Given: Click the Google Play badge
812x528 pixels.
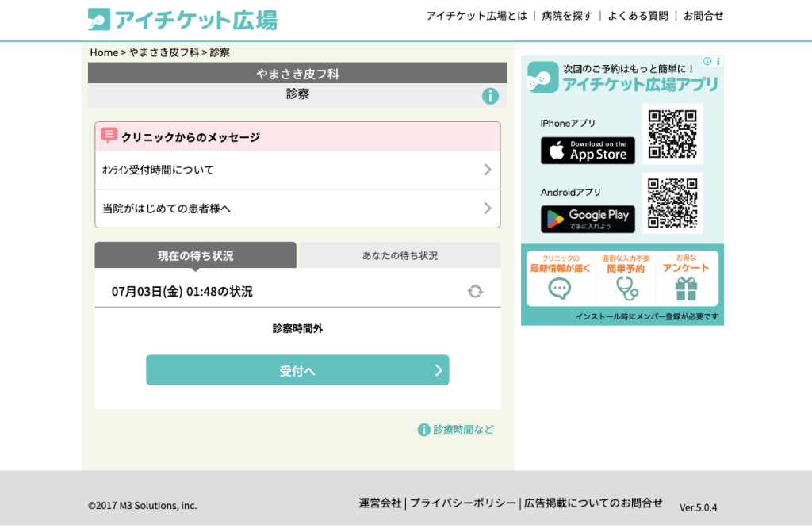Looking at the screenshot, I should [588, 220].
